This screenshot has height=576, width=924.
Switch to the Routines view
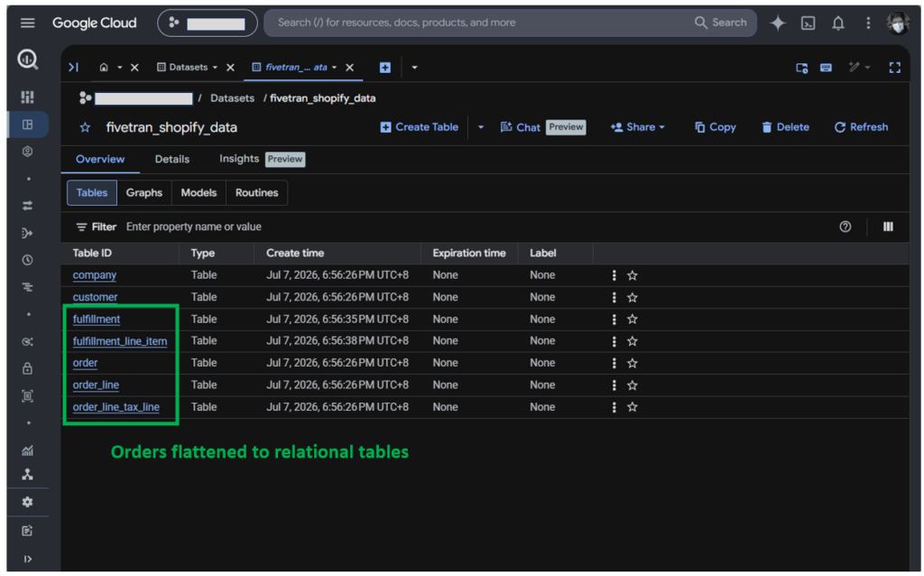(x=256, y=193)
